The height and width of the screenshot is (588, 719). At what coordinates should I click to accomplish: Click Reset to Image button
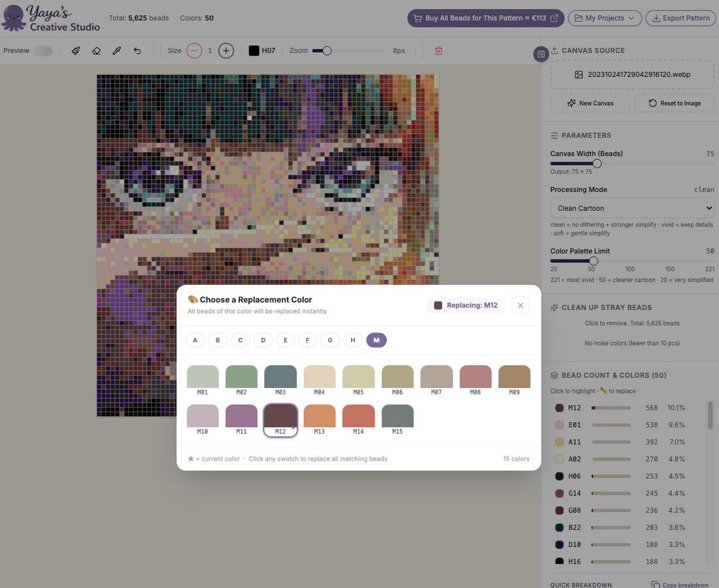tap(674, 103)
